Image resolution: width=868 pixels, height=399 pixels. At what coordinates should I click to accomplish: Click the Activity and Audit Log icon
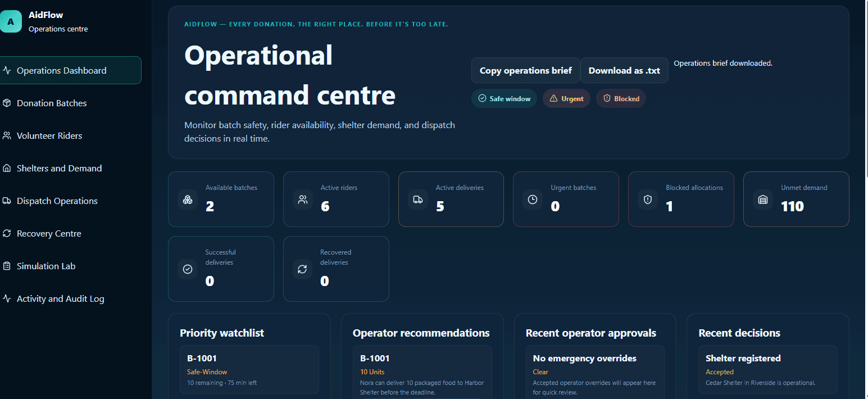pyautogui.click(x=7, y=299)
